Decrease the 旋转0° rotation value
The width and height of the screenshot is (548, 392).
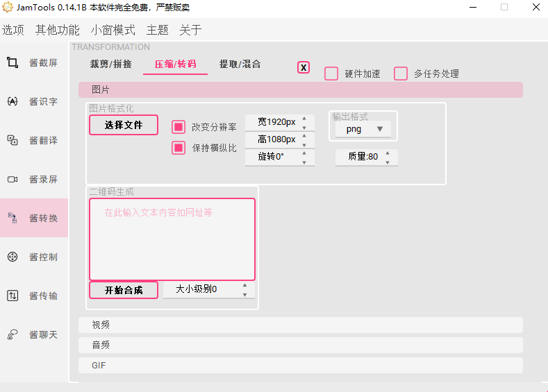(304, 162)
